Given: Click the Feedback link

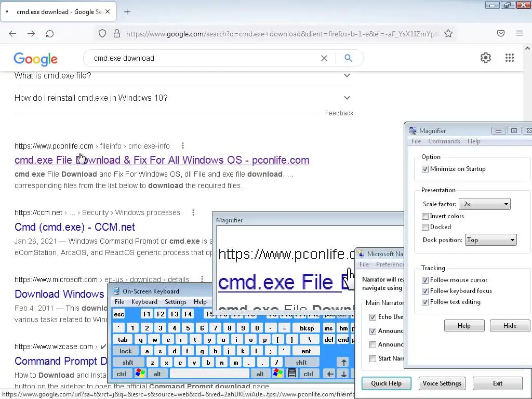Looking at the screenshot, I should tap(339, 113).
